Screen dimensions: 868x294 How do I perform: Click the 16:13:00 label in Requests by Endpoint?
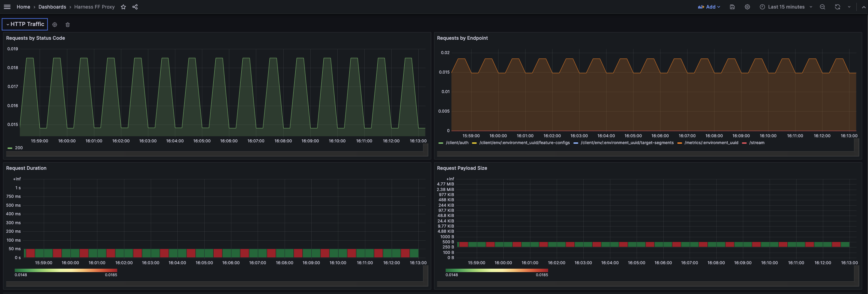click(849, 136)
